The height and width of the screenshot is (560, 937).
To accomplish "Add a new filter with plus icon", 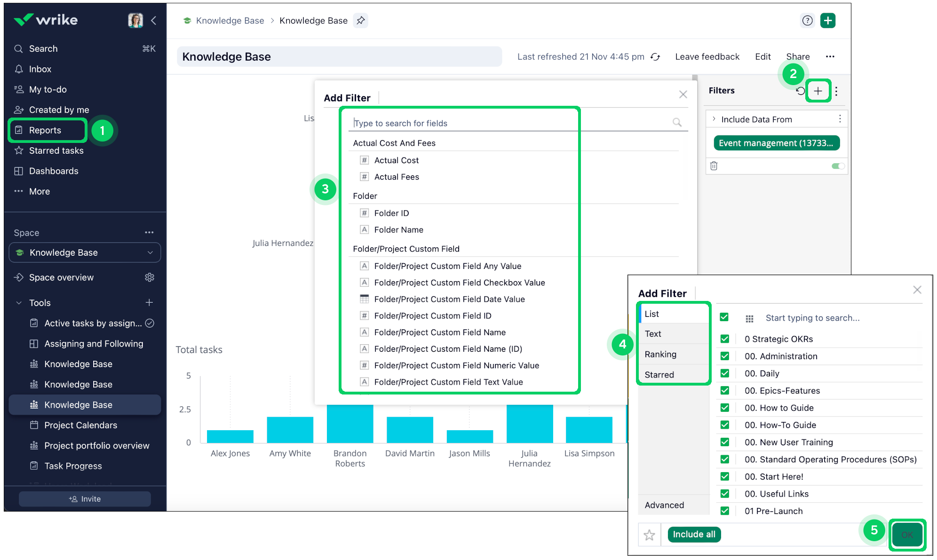I will click(x=818, y=91).
